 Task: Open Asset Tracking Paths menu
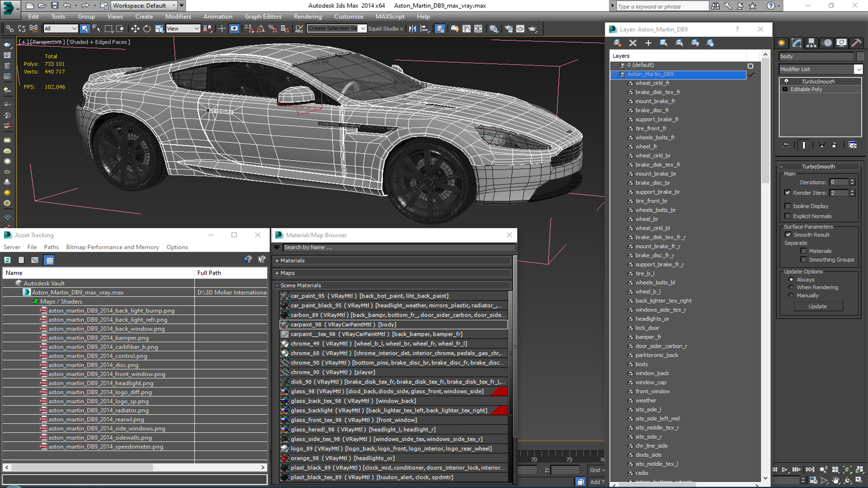tap(51, 247)
